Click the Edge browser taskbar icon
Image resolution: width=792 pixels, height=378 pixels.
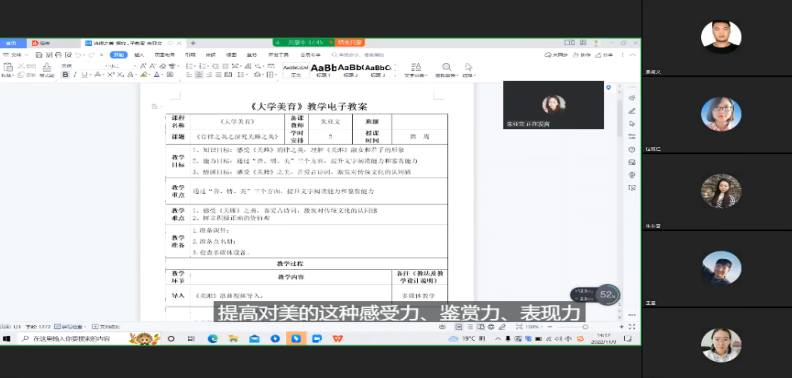point(213,339)
